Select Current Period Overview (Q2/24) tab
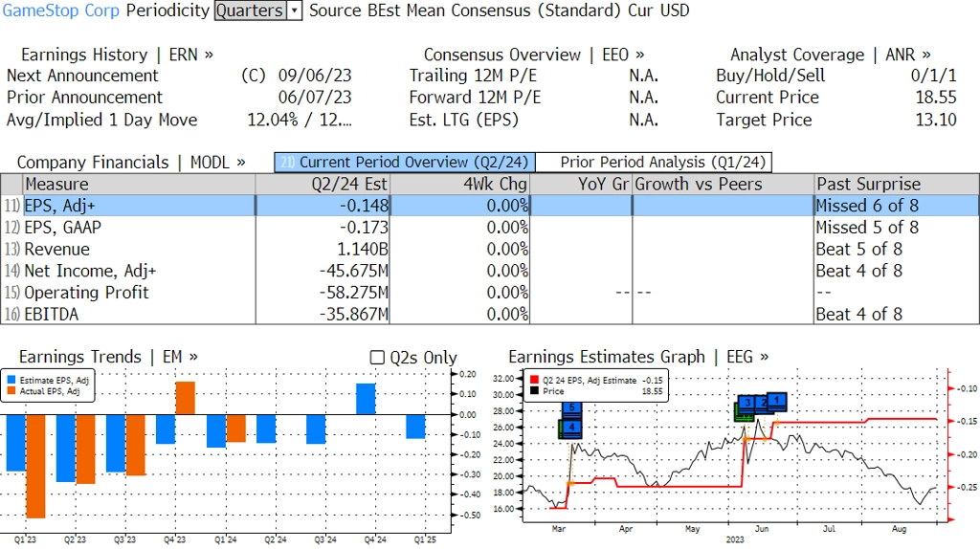980x549 pixels. pos(405,163)
